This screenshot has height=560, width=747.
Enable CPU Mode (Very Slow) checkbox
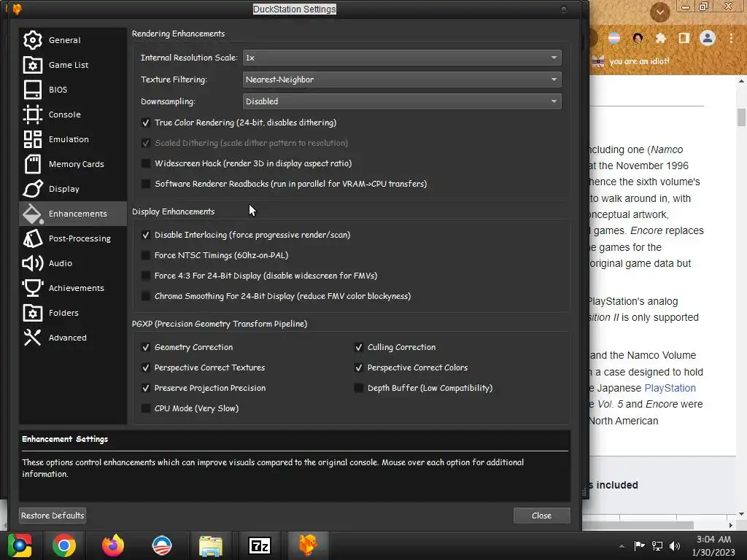[146, 408]
